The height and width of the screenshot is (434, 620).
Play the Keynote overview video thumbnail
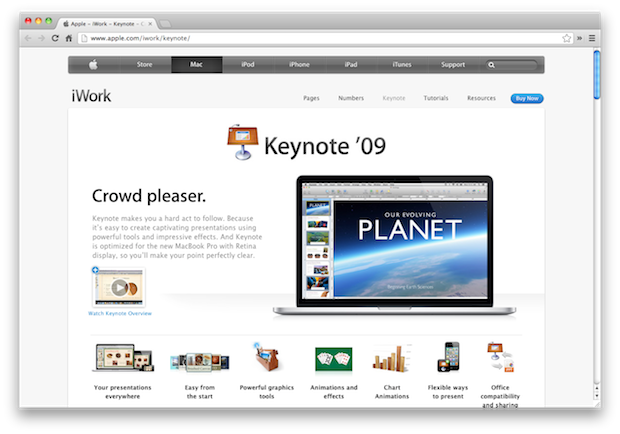pyautogui.click(x=119, y=287)
